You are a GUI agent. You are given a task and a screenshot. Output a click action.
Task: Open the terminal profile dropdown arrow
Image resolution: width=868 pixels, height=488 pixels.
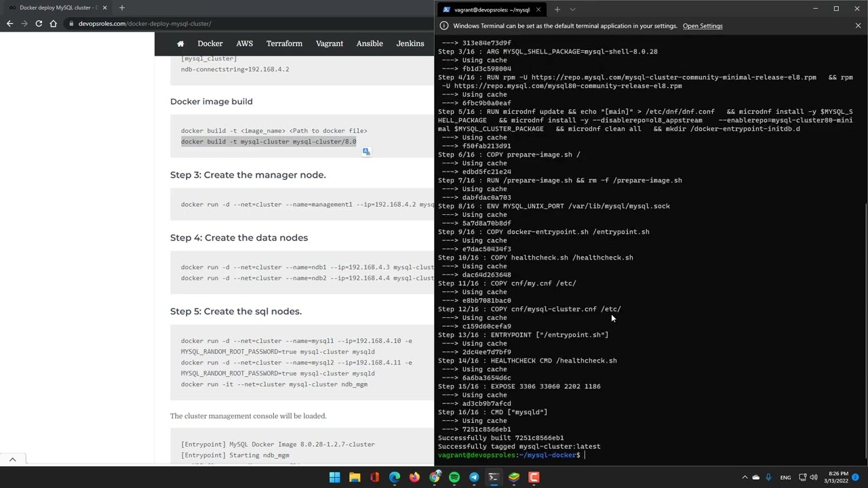click(x=572, y=9)
